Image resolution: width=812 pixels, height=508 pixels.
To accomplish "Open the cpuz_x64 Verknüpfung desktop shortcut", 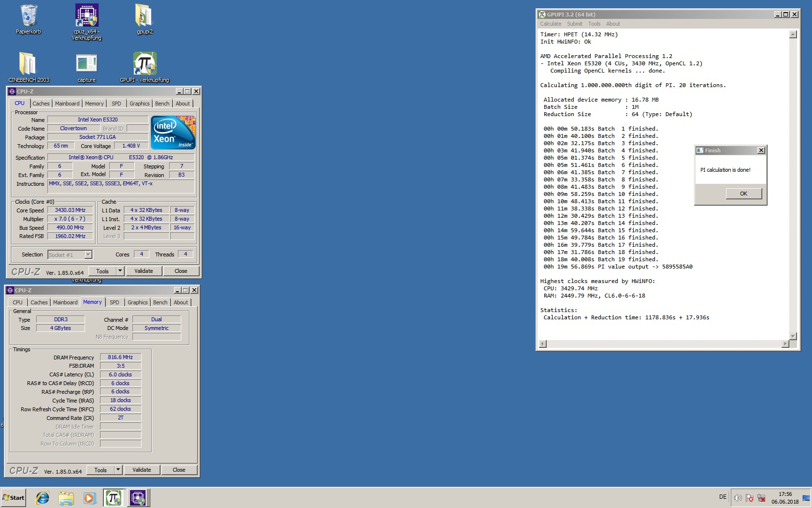I will point(87,22).
